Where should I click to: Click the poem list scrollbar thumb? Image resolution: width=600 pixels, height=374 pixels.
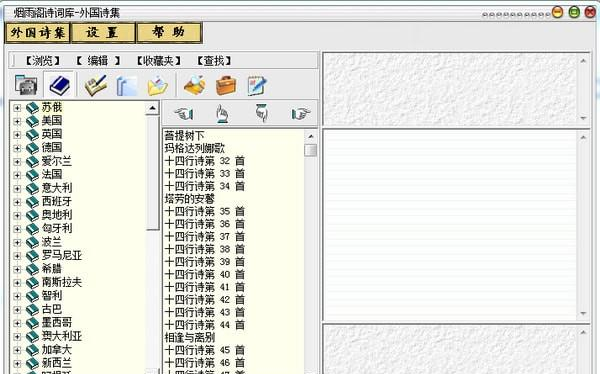pyautogui.click(x=311, y=150)
